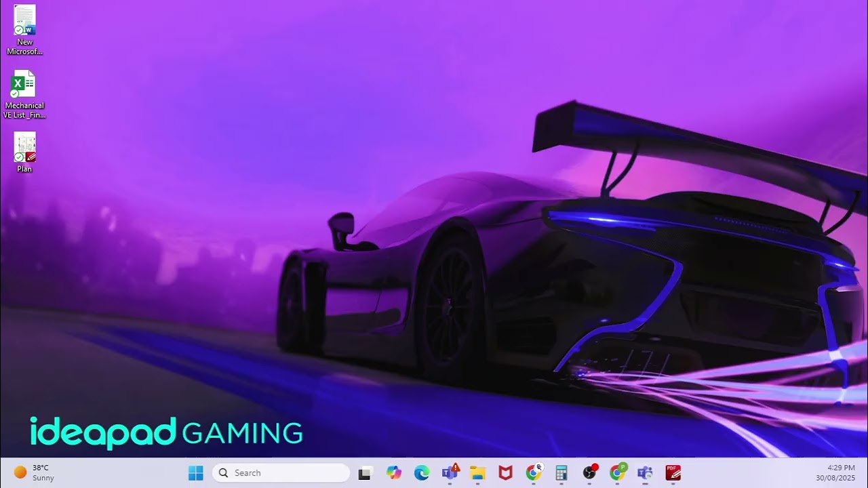This screenshot has height=488, width=868.
Task: Open the Teams icon beside the PDF app
Action: (x=645, y=473)
